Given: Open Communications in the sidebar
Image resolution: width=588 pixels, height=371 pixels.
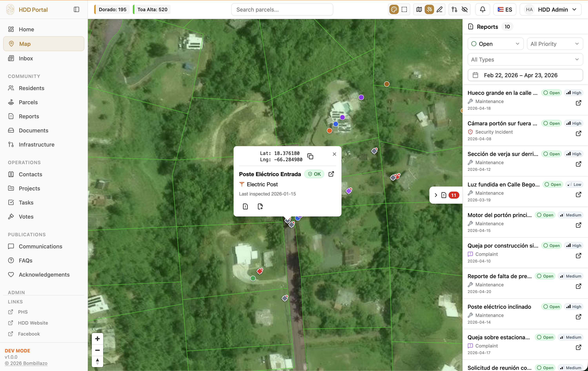Looking at the screenshot, I should [x=44, y=246].
